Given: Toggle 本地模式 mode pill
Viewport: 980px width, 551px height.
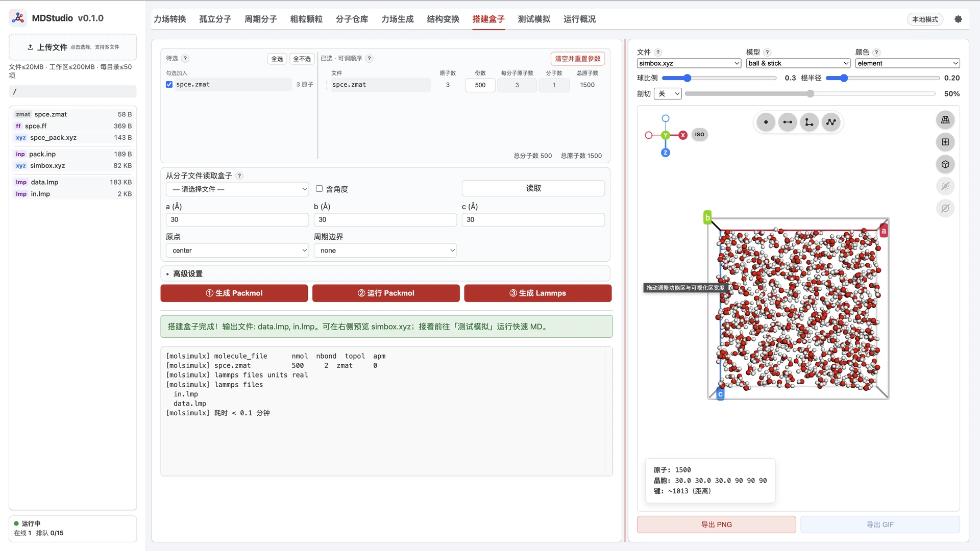Looking at the screenshot, I should (x=925, y=19).
